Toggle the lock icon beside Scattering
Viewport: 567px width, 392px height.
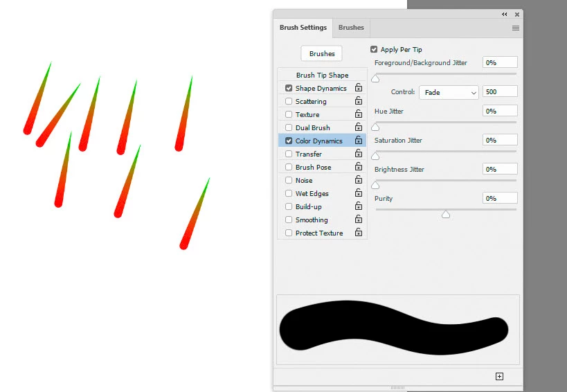[x=359, y=100]
